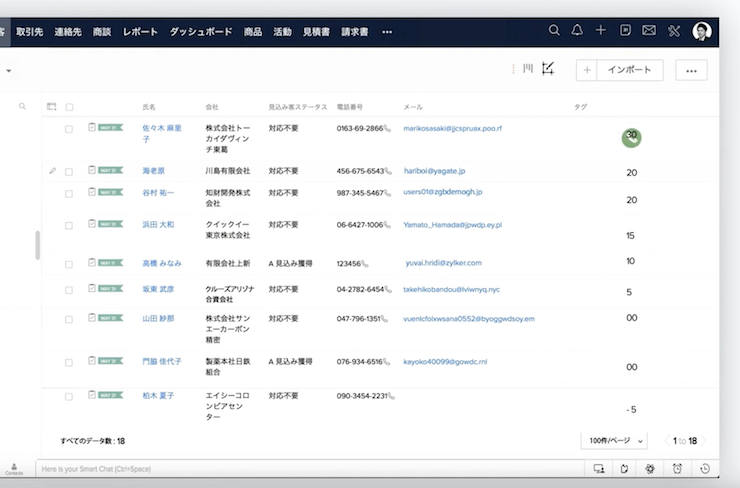The height and width of the screenshot is (488, 740).
Task: Expand the view selector dropdown arrow
Action: (8, 71)
